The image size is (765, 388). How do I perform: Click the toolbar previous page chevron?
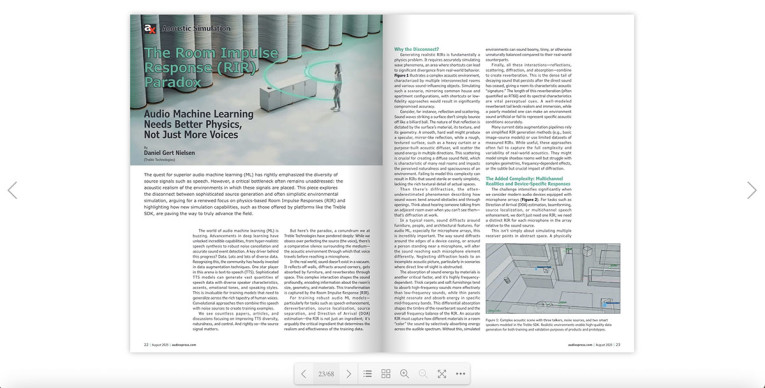click(x=303, y=374)
